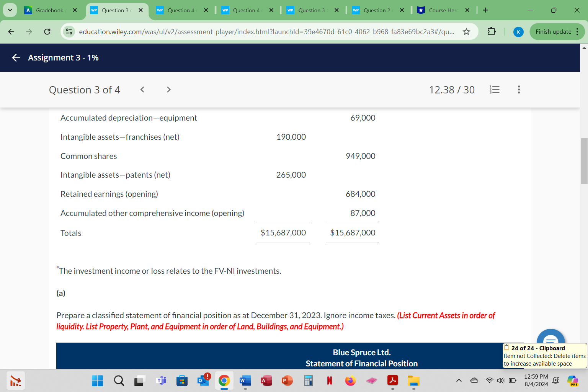
Task: Bookmark this page with the star icon
Action: 467,32
